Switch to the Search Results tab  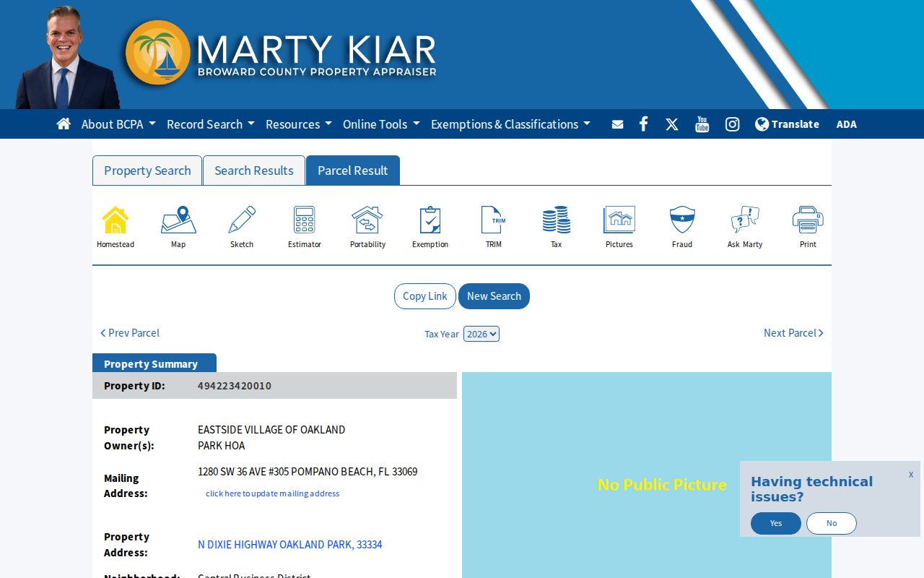(x=254, y=171)
